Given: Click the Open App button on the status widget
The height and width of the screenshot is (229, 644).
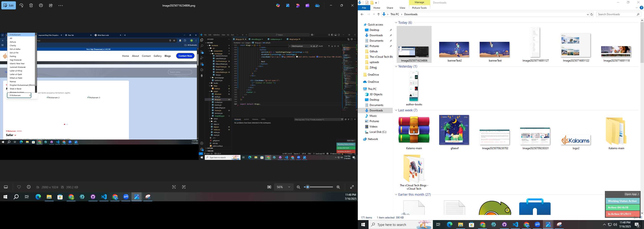Looking at the screenshot, I should pyautogui.click(x=631, y=194).
